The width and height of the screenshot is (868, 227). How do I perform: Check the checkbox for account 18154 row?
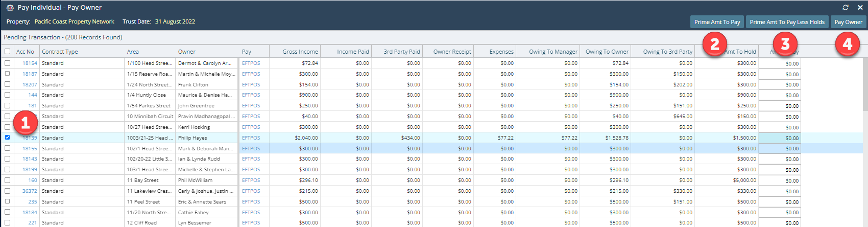(7, 63)
